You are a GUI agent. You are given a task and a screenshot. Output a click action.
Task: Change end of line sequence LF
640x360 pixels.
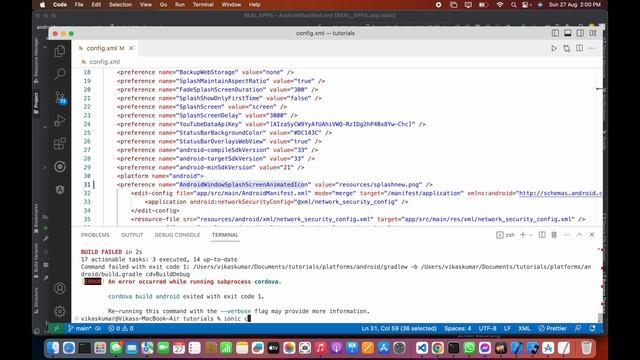pyautogui.click(x=507, y=328)
